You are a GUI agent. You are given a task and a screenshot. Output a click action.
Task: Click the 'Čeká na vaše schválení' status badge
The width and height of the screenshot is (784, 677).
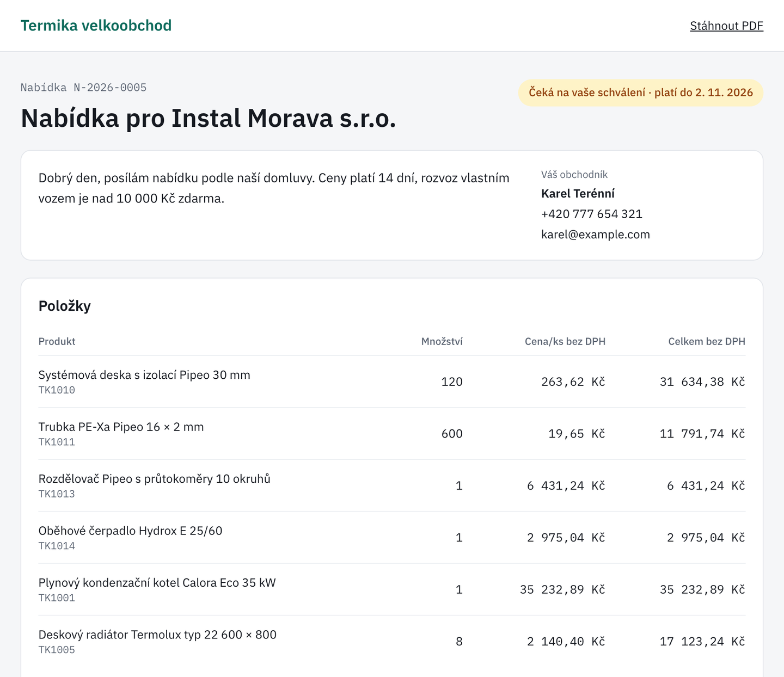[x=641, y=93]
